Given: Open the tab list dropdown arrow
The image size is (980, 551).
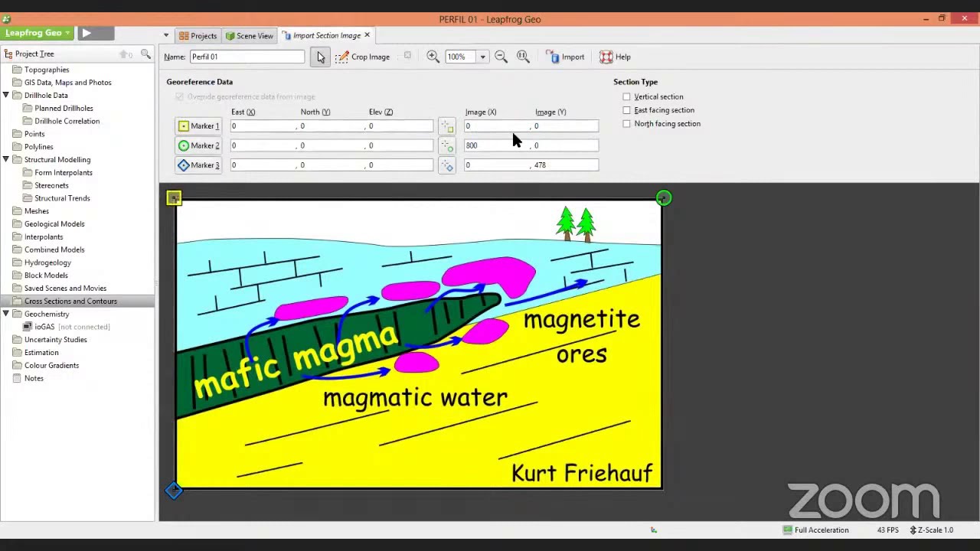Looking at the screenshot, I should (166, 35).
